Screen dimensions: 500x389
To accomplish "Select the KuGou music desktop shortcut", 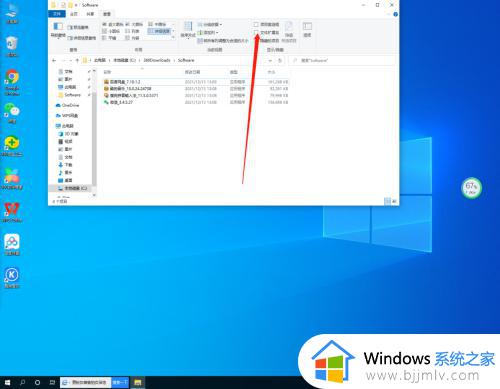I will pos(12,278).
